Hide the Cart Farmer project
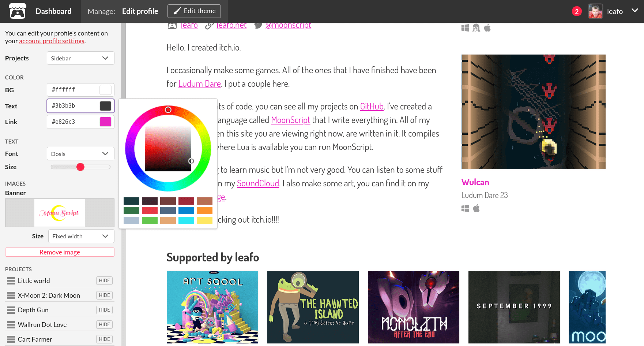 [x=104, y=339]
